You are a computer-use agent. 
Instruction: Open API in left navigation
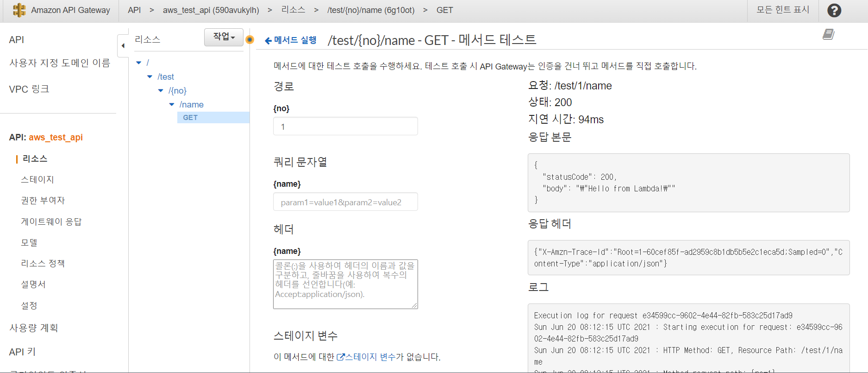click(x=17, y=40)
